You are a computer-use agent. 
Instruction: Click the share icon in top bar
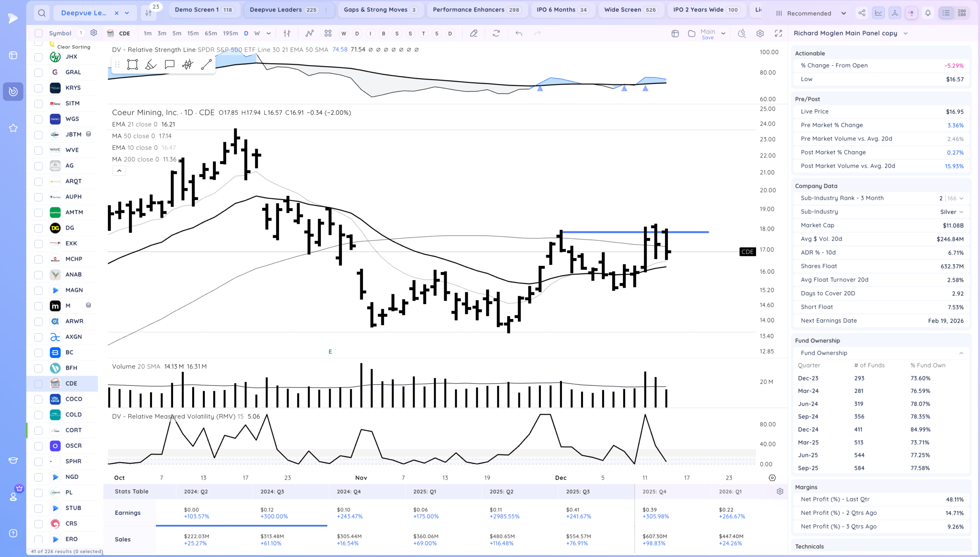862,13
